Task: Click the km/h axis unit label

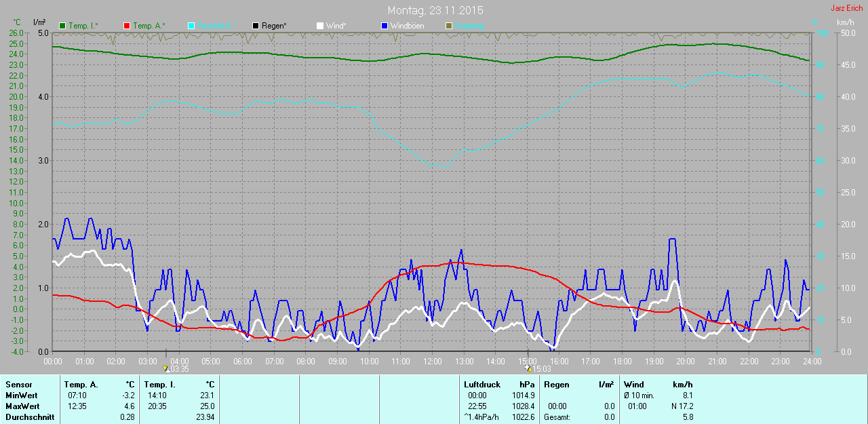Action: [845, 22]
